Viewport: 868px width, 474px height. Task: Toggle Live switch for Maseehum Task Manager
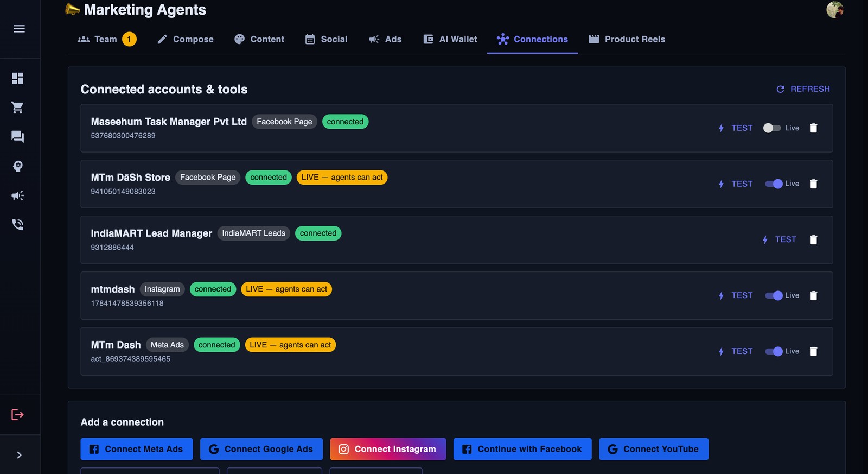772,128
